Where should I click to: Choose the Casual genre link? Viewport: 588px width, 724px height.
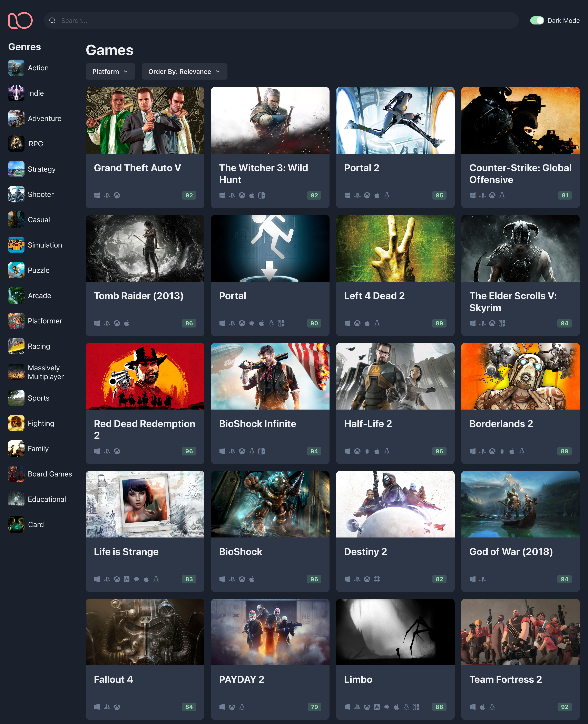point(39,220)
